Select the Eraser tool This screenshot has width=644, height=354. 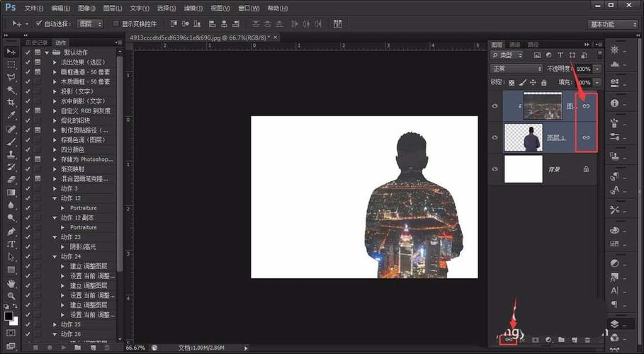point(11,179)
